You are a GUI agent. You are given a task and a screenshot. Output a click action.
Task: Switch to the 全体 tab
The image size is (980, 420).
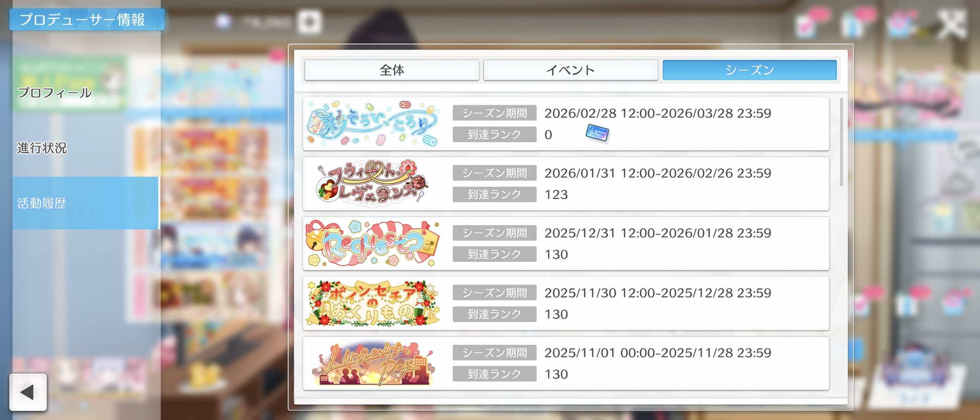point(392,70)
